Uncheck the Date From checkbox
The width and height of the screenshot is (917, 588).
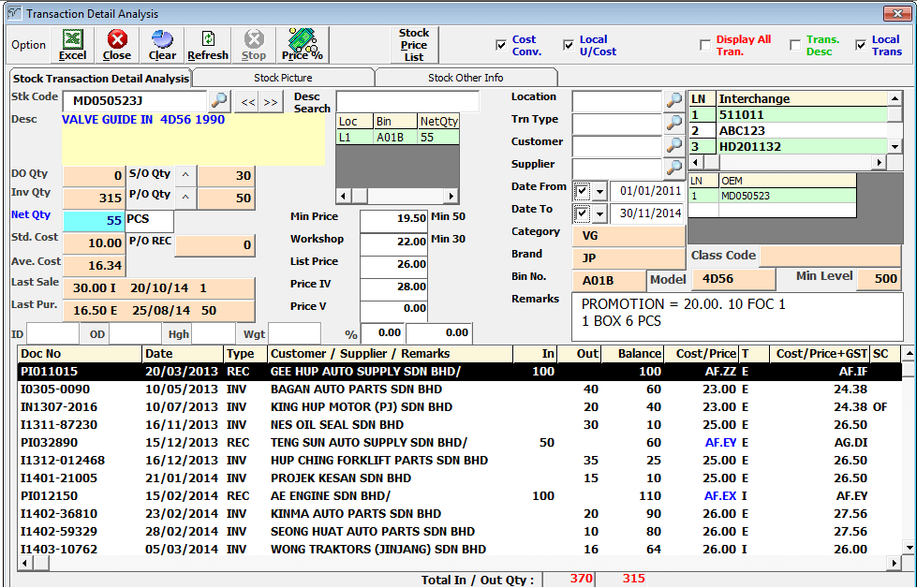pyautogui.click(x=583, y=192)
